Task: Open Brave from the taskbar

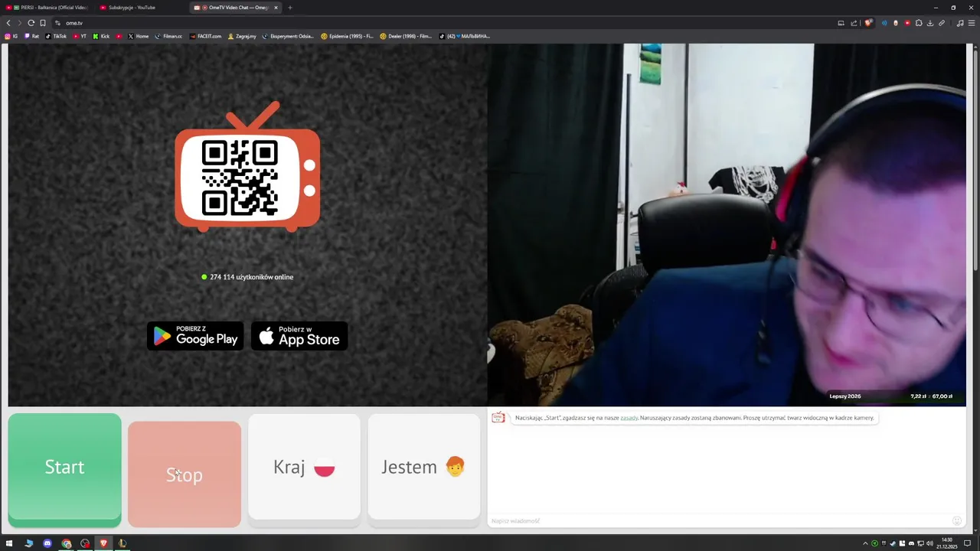Action: (x=103, y=543)
